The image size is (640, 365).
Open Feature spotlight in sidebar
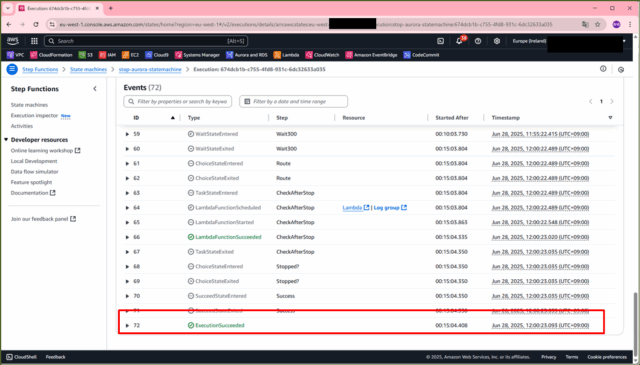31,182
